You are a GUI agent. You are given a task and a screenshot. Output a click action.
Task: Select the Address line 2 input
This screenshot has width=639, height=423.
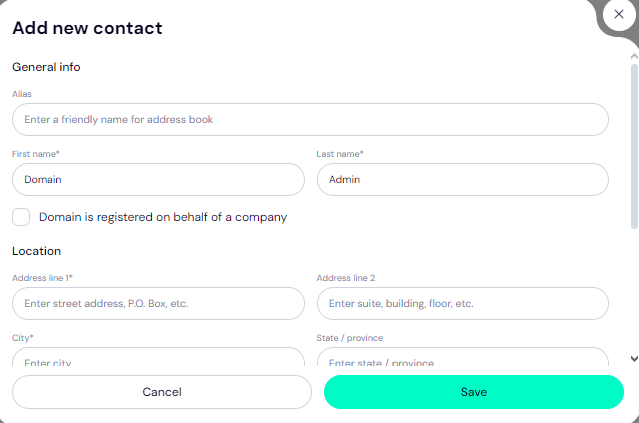tap(462, 303)
